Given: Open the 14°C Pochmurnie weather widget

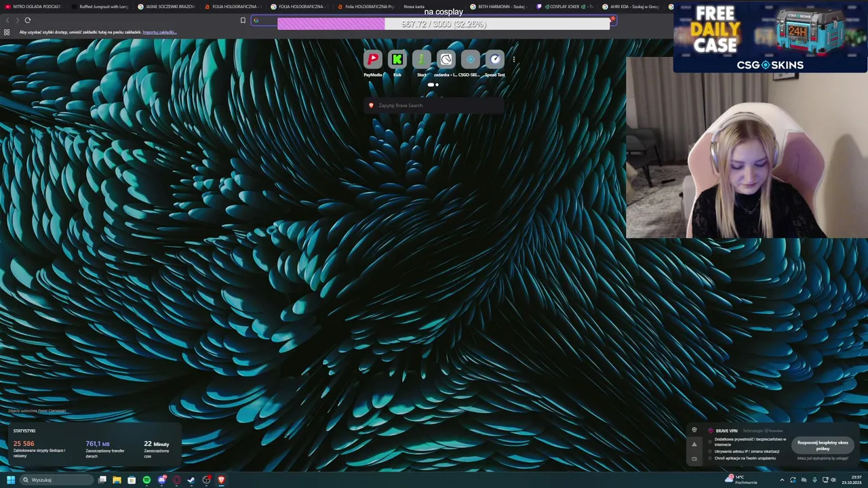Looking at the screenshot, I should point(741,480).
